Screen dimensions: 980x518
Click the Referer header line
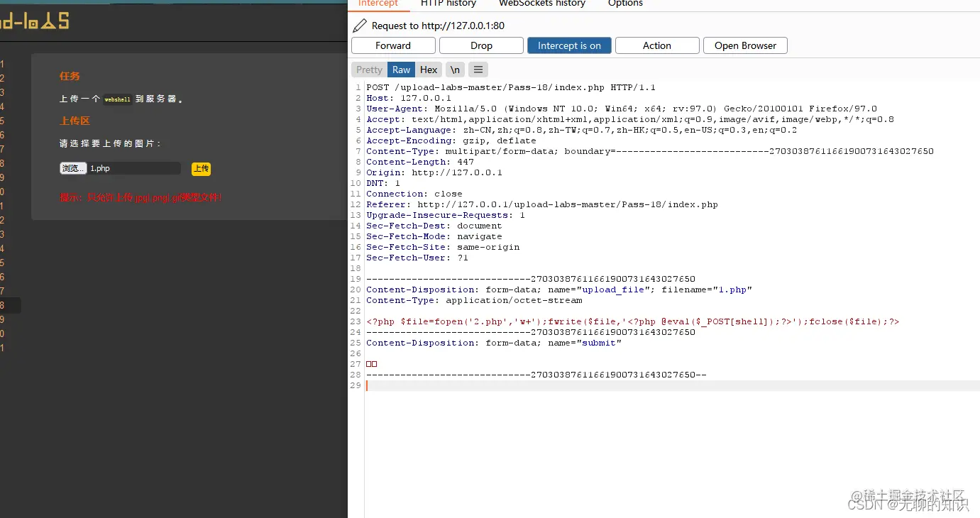542,204
